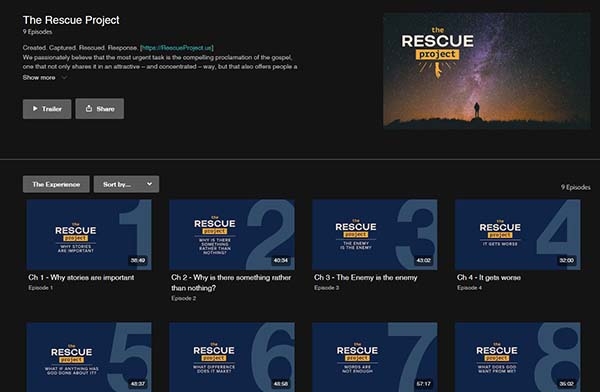Open episode 4 thumbnail
Image resolution: width=600 pixels, height=392 pixels.
(518, 235)
